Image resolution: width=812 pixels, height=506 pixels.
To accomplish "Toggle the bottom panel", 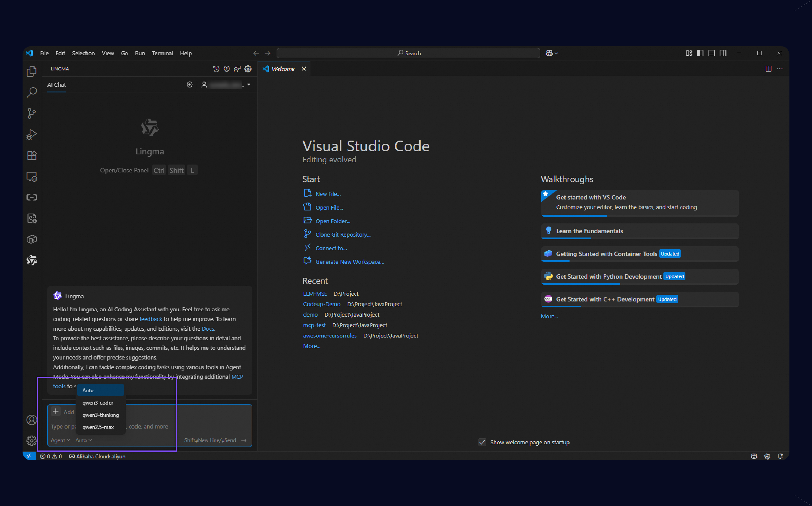I will pos(712,53).
